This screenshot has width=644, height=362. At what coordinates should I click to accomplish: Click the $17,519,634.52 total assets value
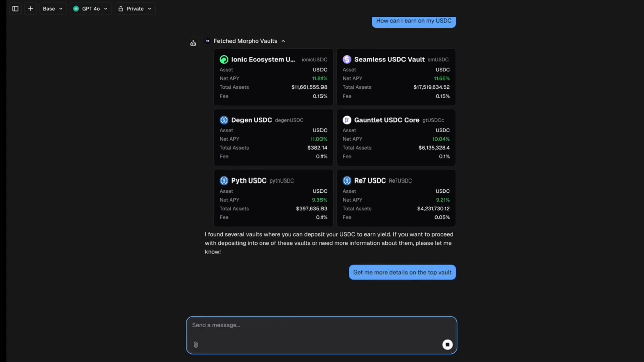click(431, 87)
